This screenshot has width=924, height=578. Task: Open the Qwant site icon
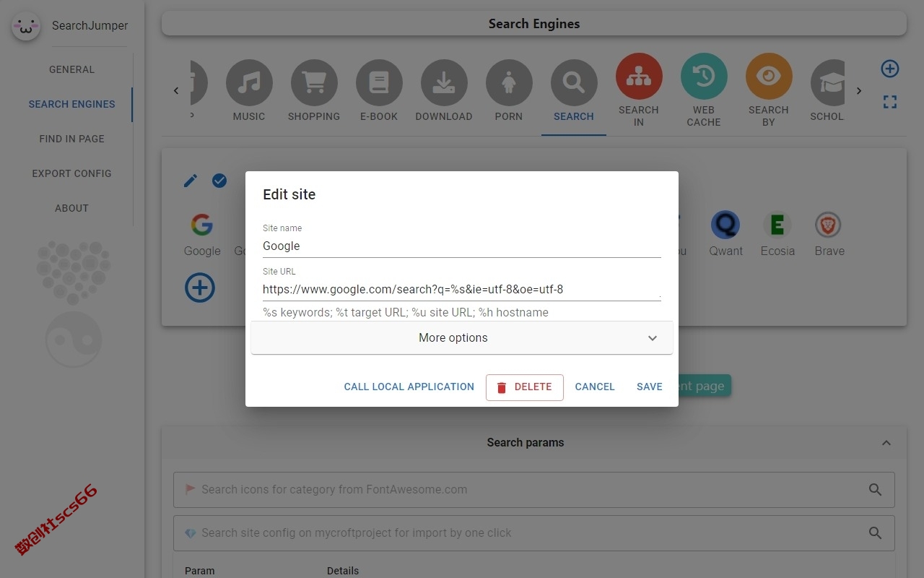725,225
